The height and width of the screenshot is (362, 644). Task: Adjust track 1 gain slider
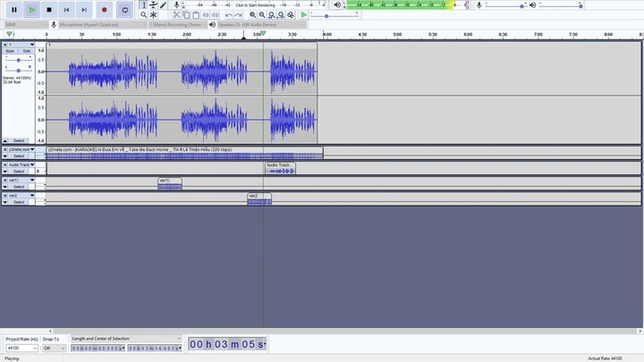[19, 60]
